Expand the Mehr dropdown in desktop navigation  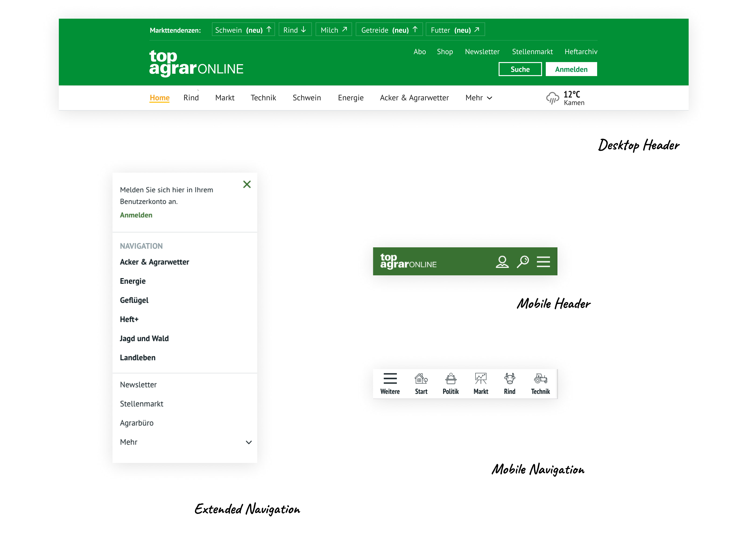(x=479, y=98)
